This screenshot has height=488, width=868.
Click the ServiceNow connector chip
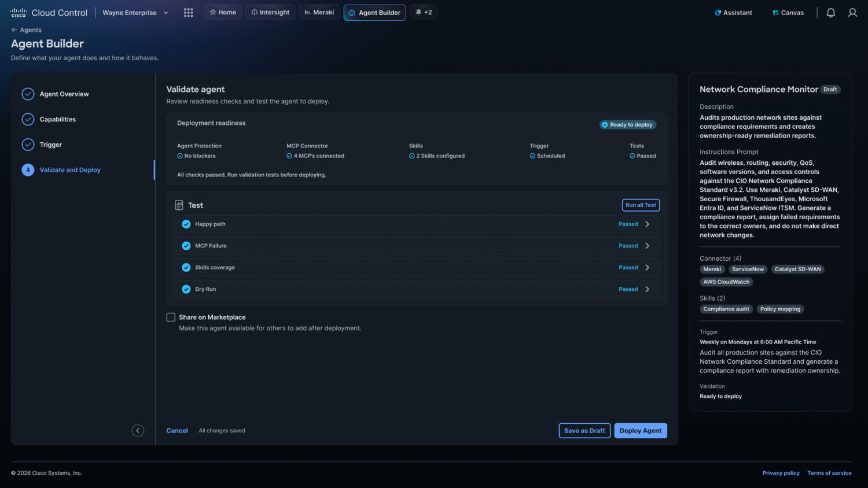click(x=748, y=269)
